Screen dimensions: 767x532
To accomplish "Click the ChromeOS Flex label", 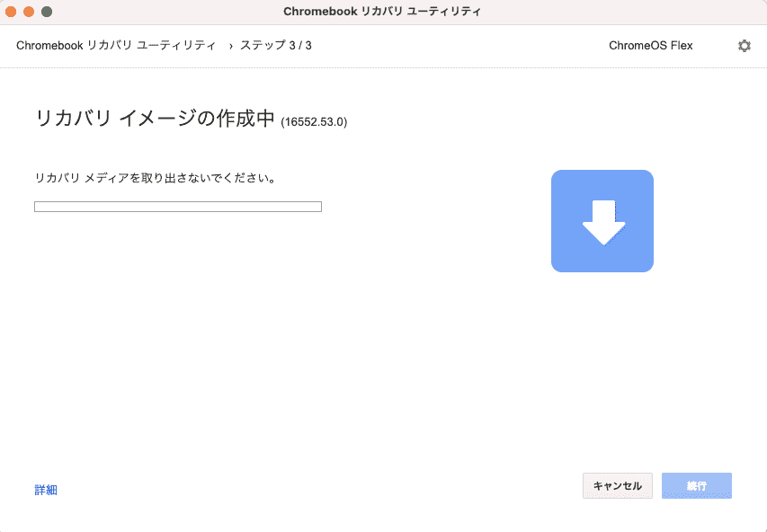I will coord(651,46).
